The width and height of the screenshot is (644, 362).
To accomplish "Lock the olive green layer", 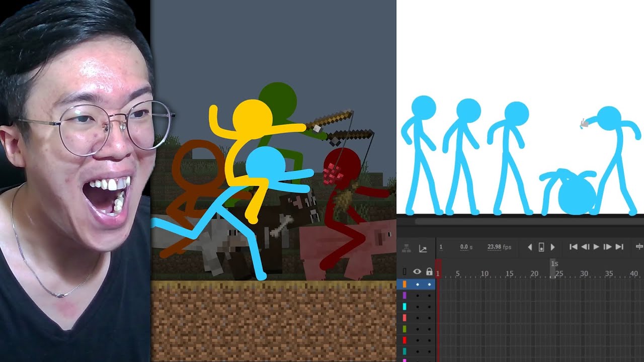I will point(429,329).
